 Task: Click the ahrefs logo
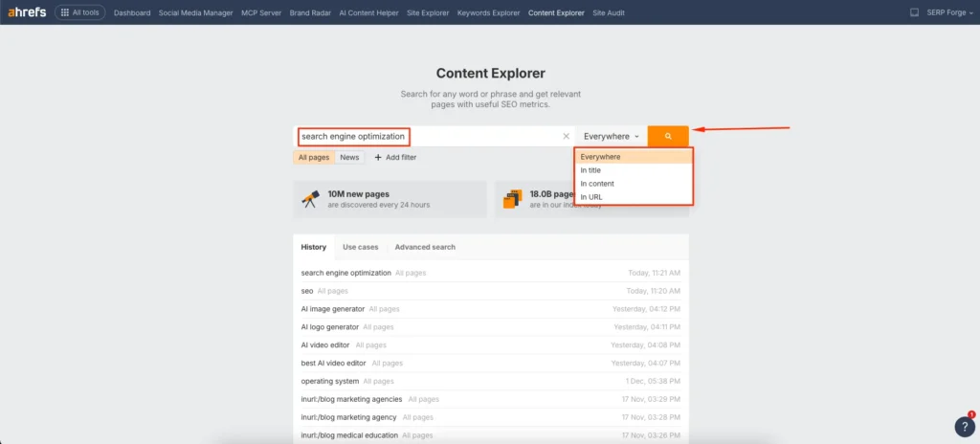[x=27, y=12]
